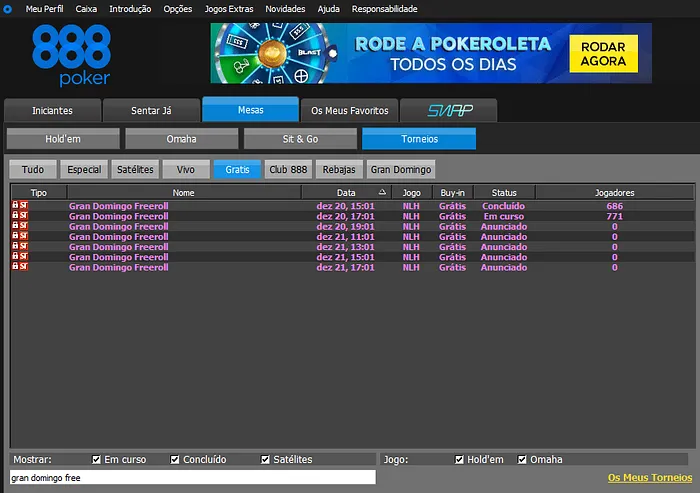Click the 771 players count cell
This screenshot has width=700, height=493.
click(614, 216)
